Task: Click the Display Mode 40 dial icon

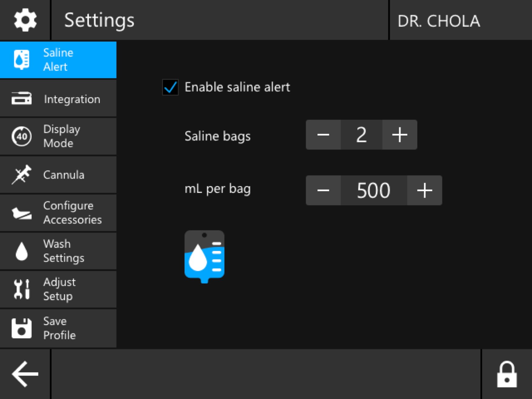Action: [22, 136]
